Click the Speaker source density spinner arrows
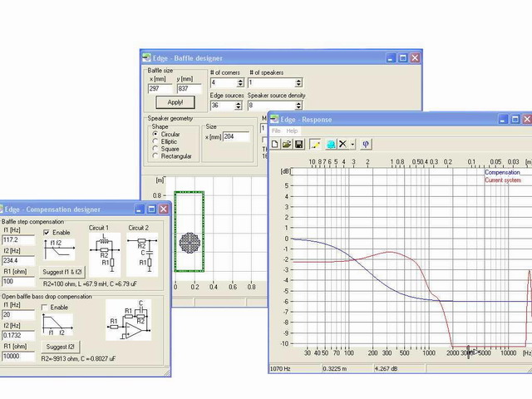This screenshot has width=532, height=399. (x=298, y=106)
